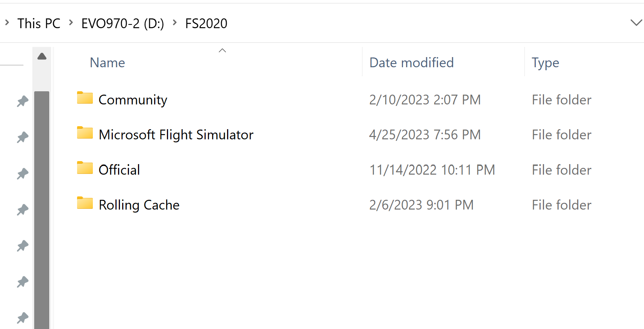Select the Rolling Cache folder name
Image resolution: width=644 pixels, height=329 pixels.
point(139,205)
